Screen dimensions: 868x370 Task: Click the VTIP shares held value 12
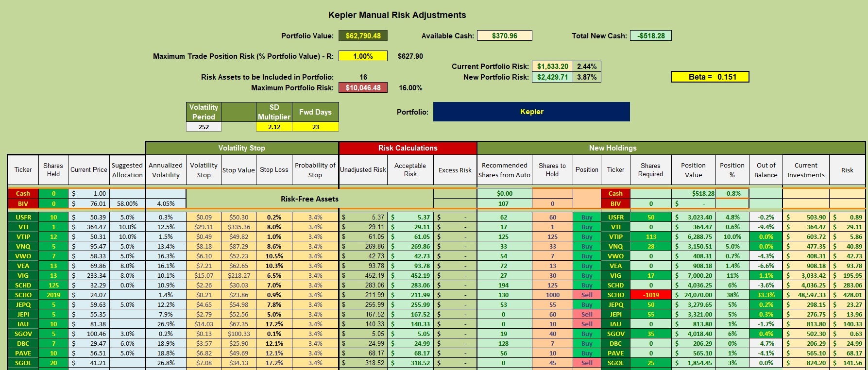pos(53,236)
